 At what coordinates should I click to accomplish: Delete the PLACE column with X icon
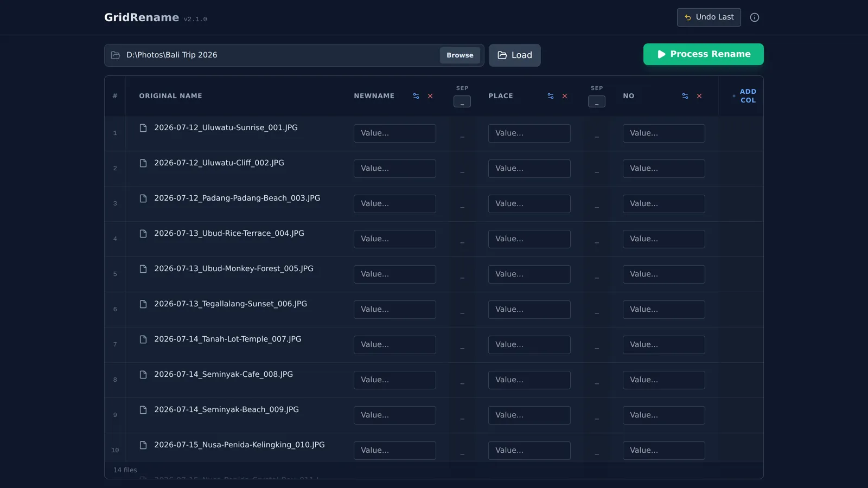click(565, 96)
